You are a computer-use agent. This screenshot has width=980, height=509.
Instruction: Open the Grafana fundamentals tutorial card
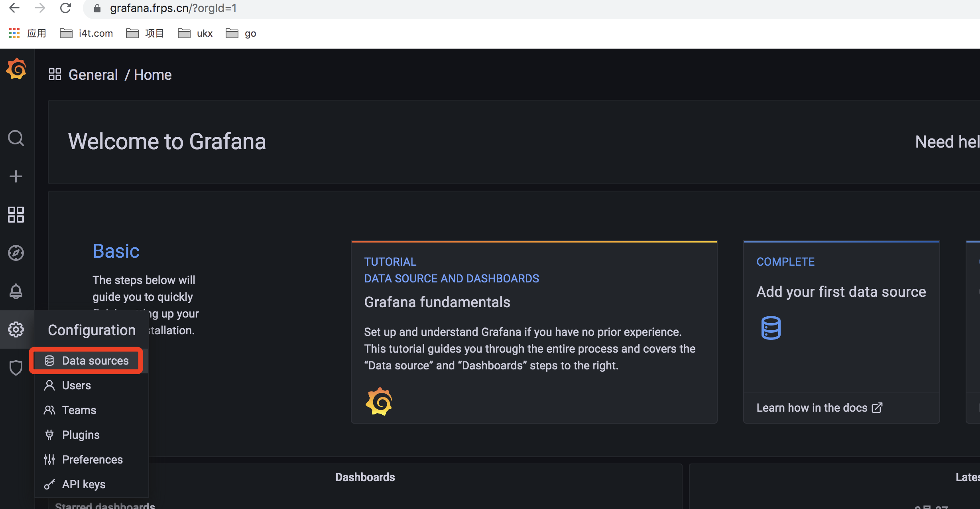(x=534, y=332)
